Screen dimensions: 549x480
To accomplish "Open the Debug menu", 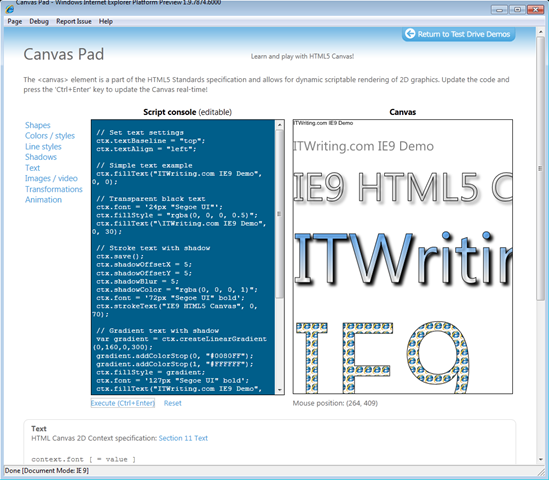I will click(x=39, y=21).
